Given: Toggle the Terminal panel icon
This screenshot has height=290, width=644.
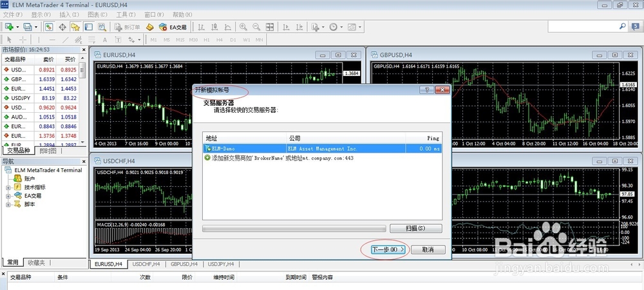Looking at the screenshot, I should [88, 27].
